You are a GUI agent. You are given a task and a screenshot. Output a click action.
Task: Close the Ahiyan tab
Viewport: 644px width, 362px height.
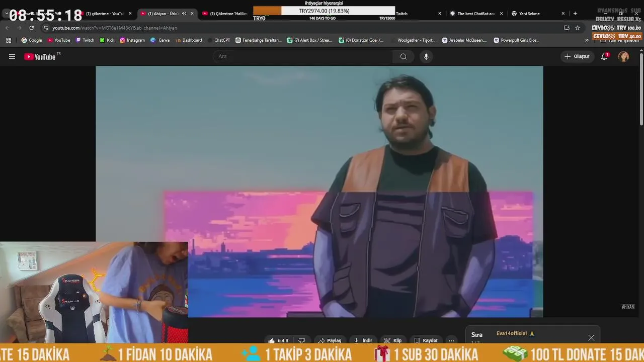point(192,14)
